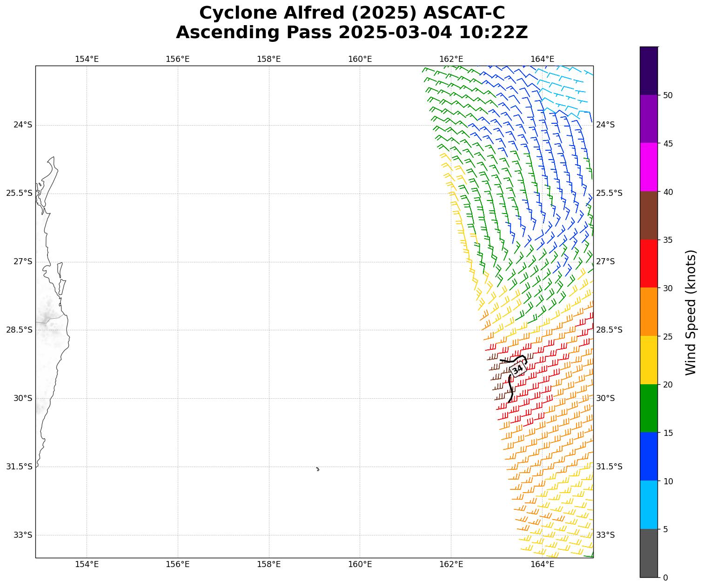Click the Wind Speed (knots) colorbar label
This screenshot has height=588, width=704.
[691, 312]
